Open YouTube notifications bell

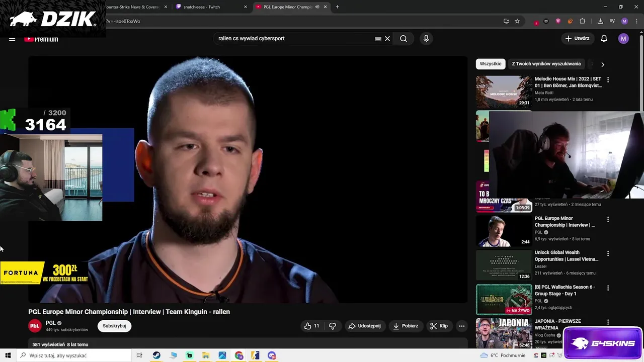pos(604,38)
